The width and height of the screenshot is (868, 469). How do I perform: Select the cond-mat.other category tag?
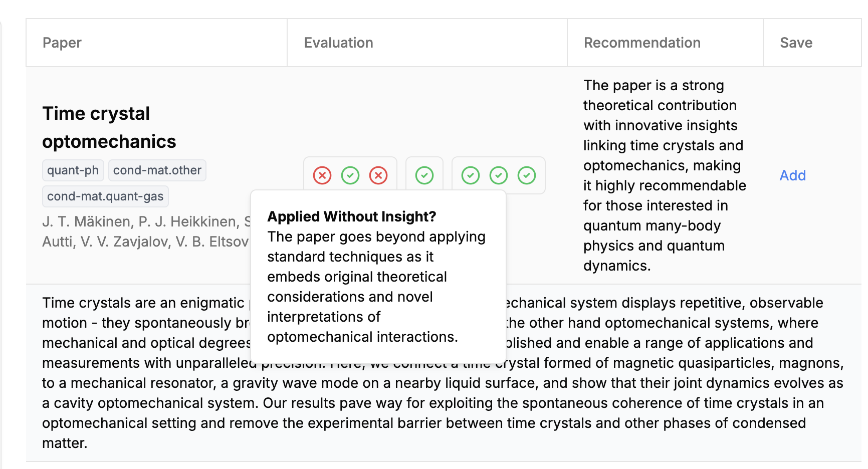click(157, 170)
